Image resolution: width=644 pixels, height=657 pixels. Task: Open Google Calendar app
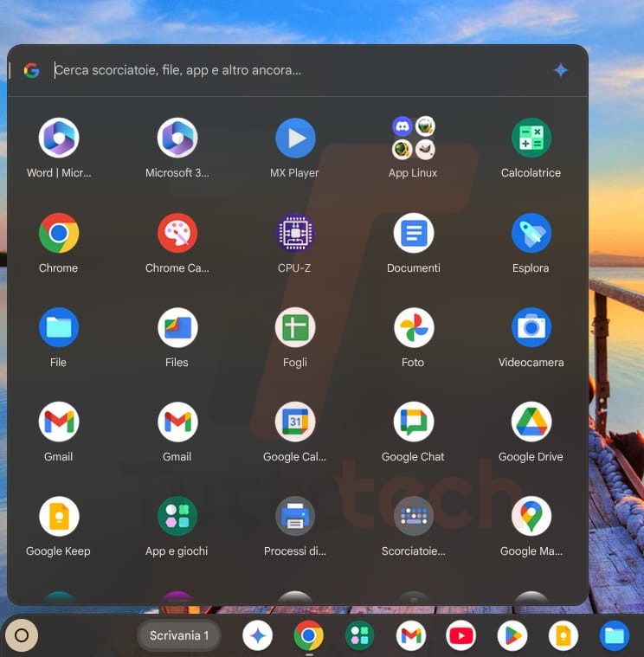(295, 422)
